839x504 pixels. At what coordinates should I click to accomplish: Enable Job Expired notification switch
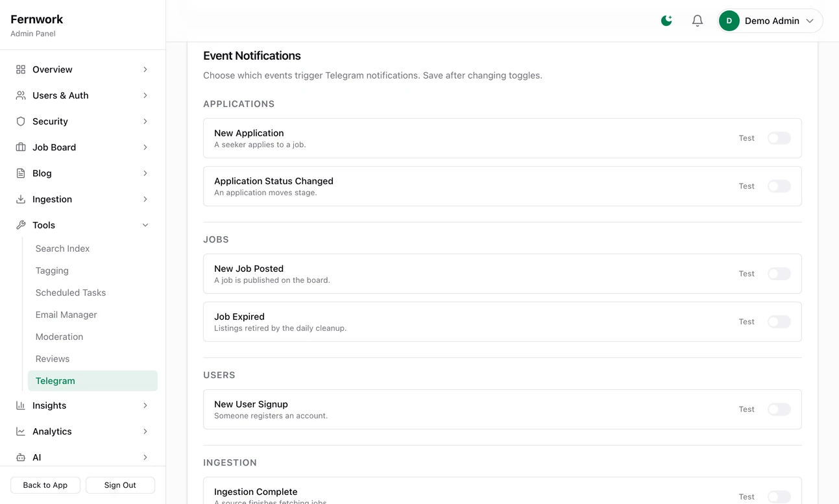coord(779,322)
